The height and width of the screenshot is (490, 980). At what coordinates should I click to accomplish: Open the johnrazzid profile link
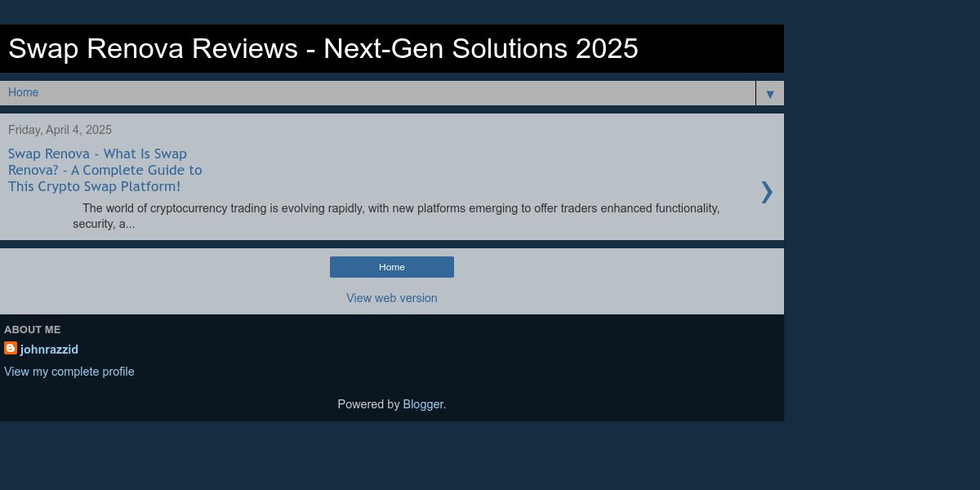(x=49, y=350)
